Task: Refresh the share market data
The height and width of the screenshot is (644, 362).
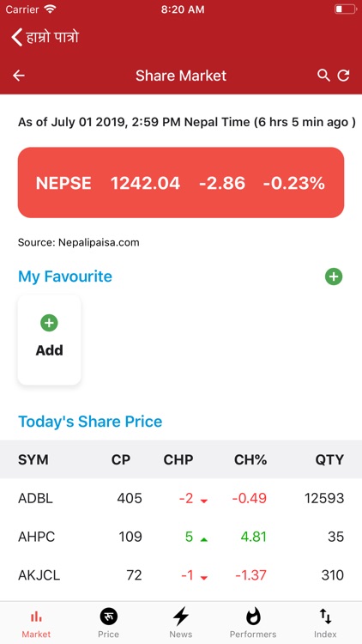Action: click(343, 76)
